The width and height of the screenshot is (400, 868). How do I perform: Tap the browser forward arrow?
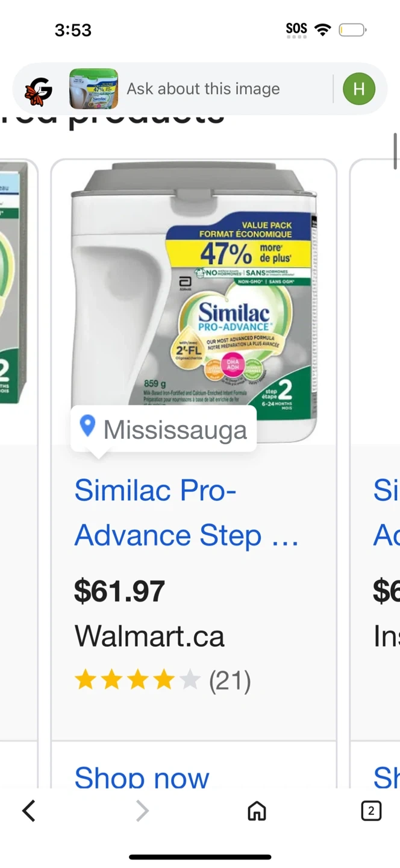coord(142,811)
